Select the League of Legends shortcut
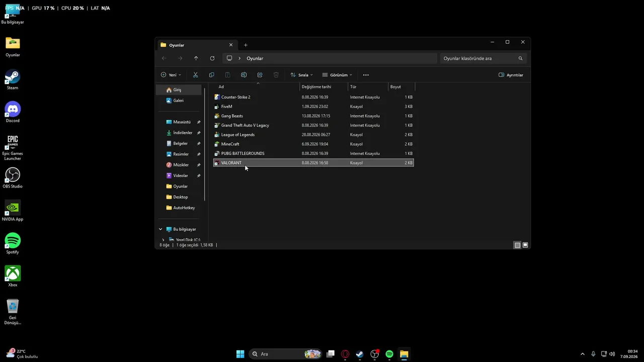Viewport: 644px width, 362px height. coord(313,135)
